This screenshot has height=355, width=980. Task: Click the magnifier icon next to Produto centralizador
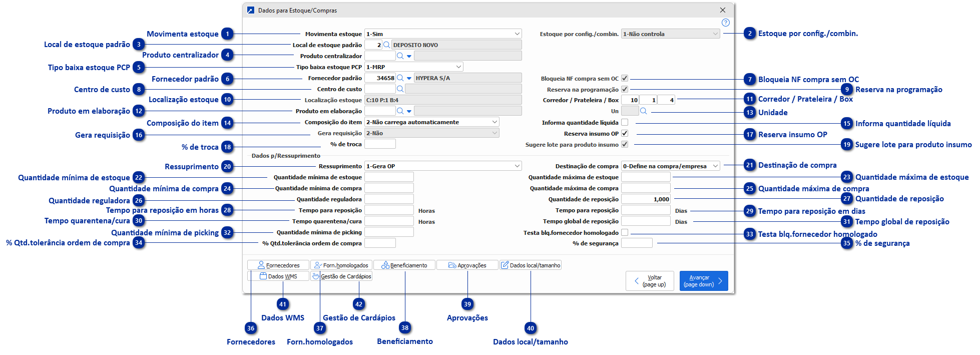[x=400, y=56]
